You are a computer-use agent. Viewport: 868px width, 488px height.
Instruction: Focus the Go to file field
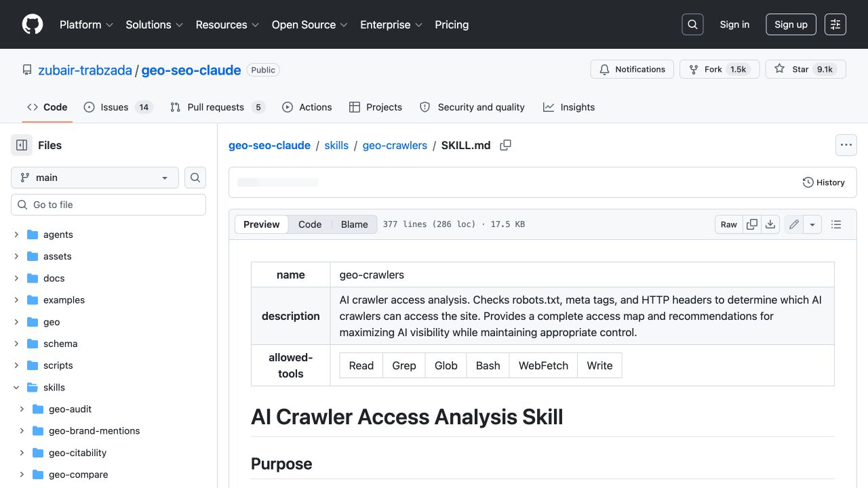[x=108, y=205]
